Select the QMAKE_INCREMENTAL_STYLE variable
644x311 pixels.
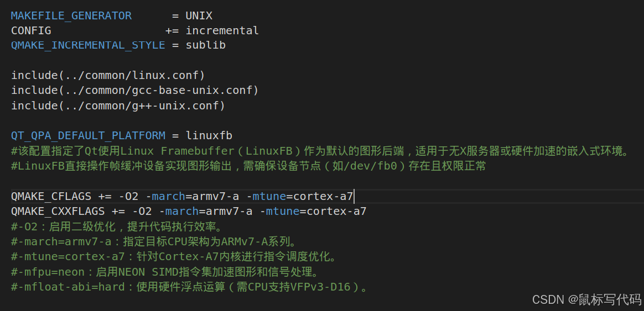[88, 45]
